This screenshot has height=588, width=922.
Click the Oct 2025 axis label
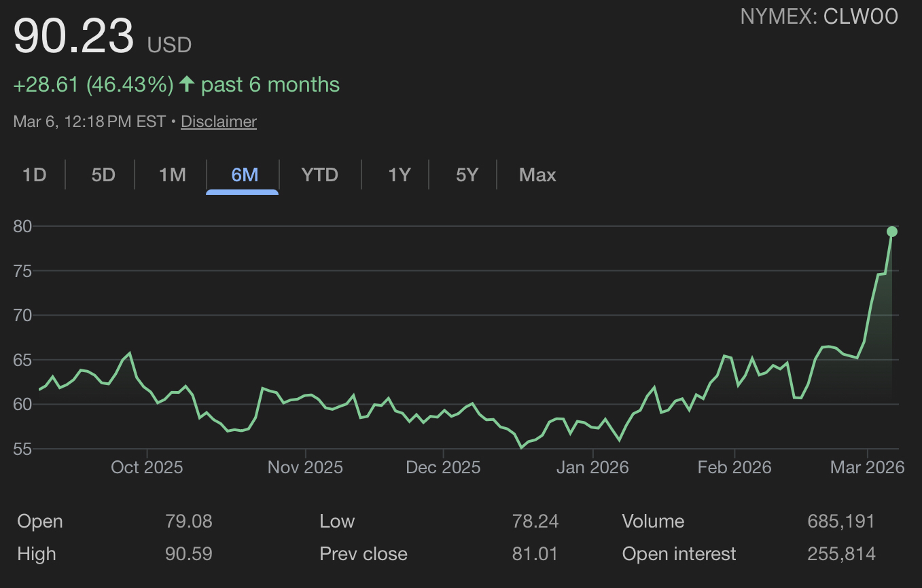[147, 467]
